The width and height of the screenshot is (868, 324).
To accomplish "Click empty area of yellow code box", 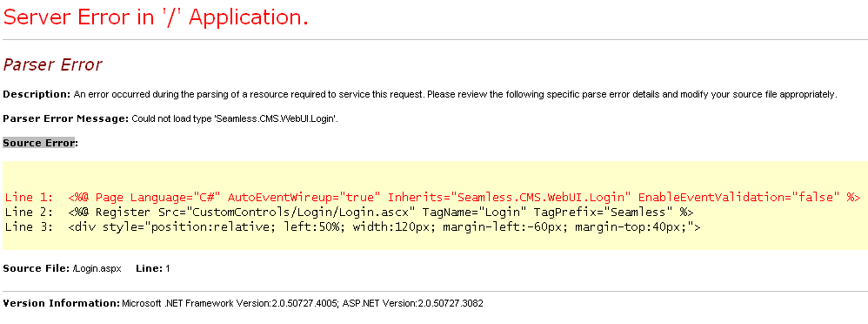I will [431, 175].
